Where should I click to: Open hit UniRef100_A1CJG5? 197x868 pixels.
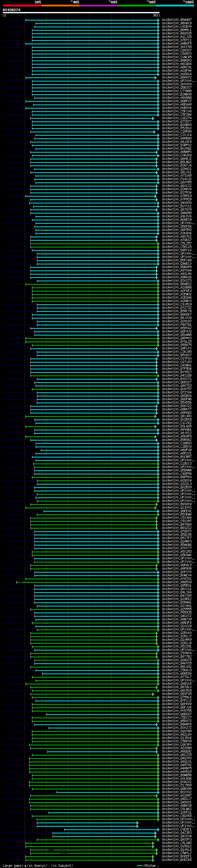pos(177,37)
